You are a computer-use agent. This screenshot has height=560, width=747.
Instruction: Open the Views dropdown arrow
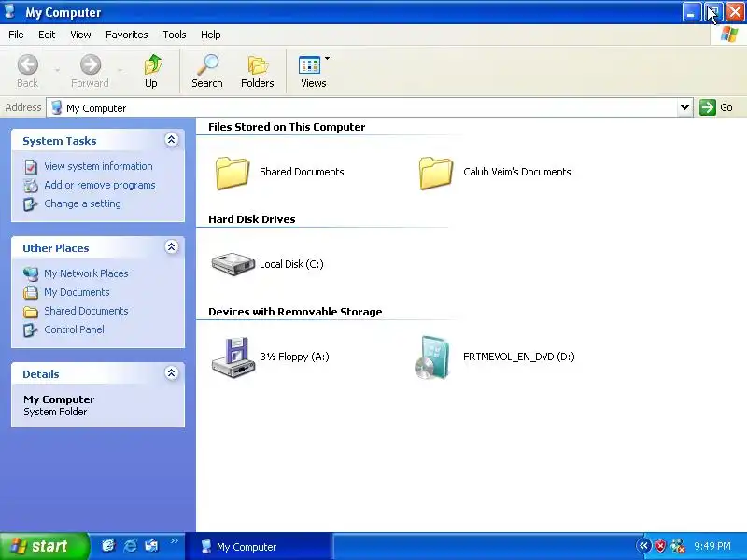pos(328,59)
